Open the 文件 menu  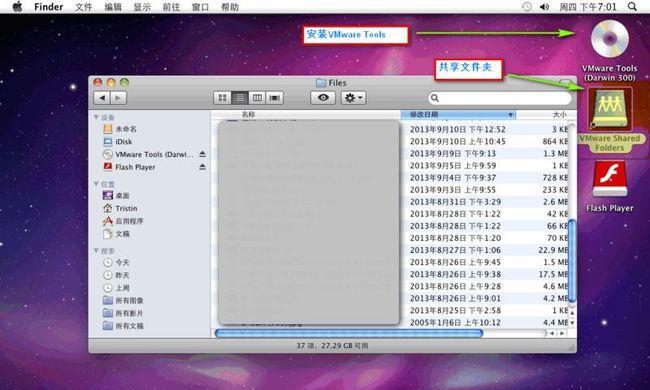click(x=83, y=7)
